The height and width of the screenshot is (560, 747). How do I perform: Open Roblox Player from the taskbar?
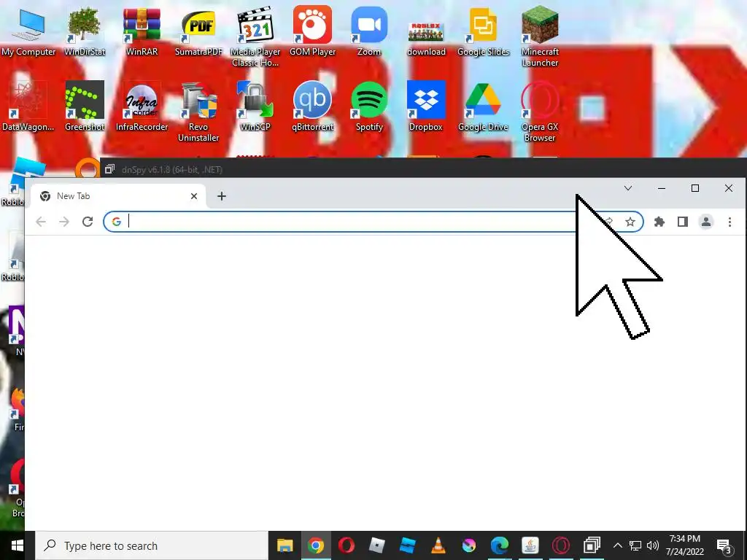(x=377, y=545)
